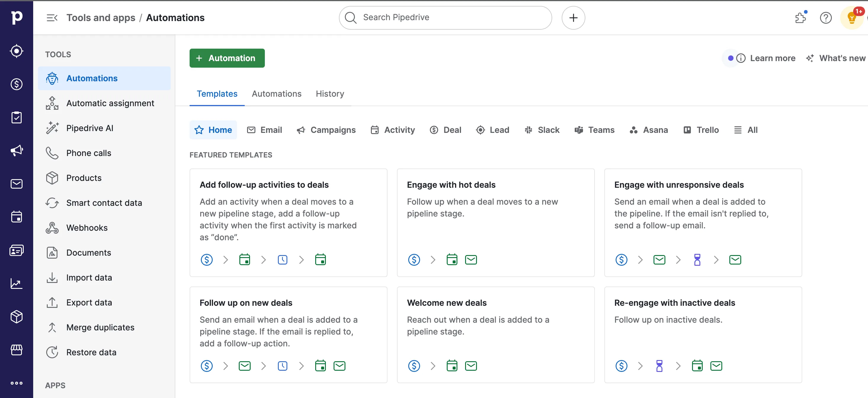Open Re-engage with inactive deals template
This screenshot has width=868, height=398.
(x=703, y=335)
